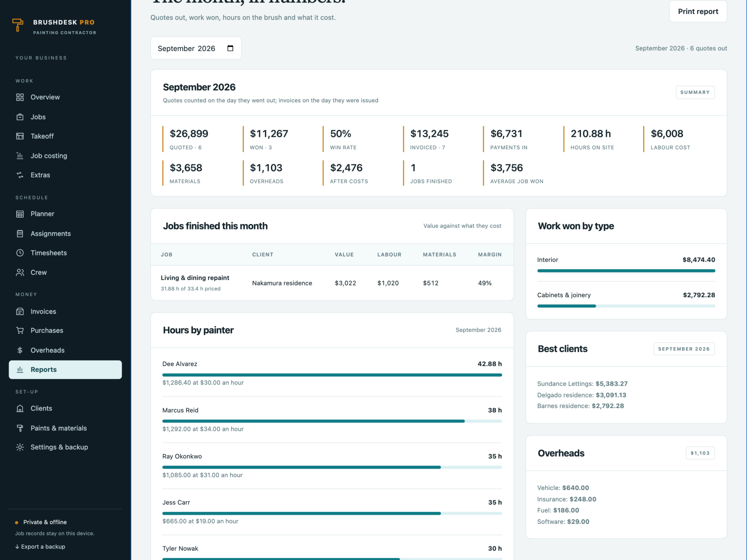Click the SUMMARY badge
This screenshot has height=560, width=747.
(x=695, y=92)
